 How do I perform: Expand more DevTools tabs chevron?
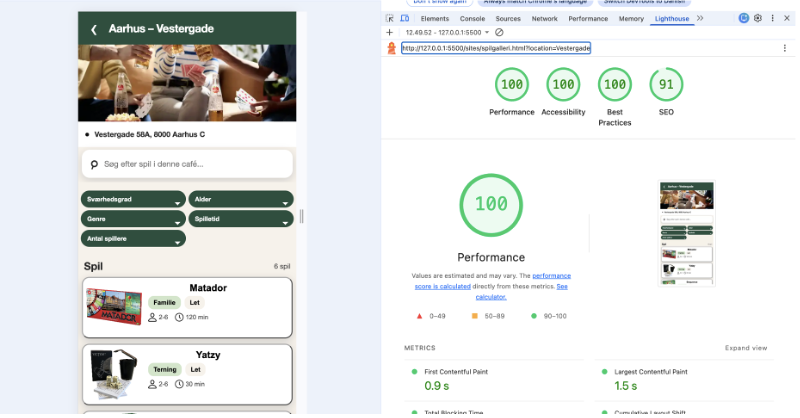pos(700,18)
